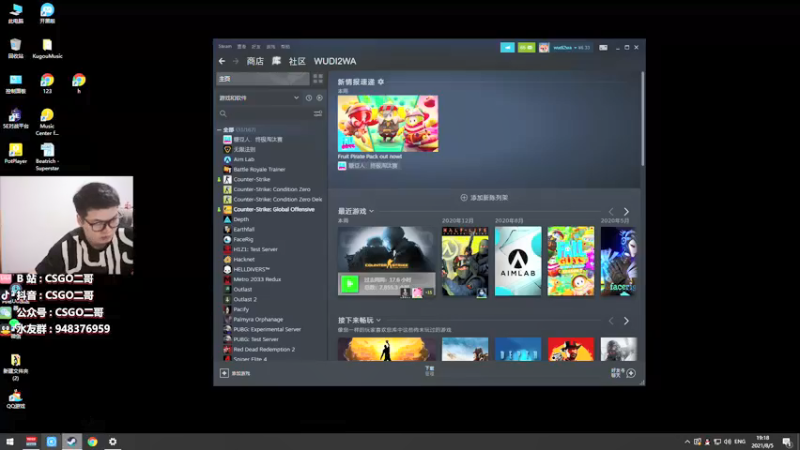The width and height of the screenshot is (800, 450).
Task: Select Battle Royale Trainer in the list
Action: (x=259, y=169)
